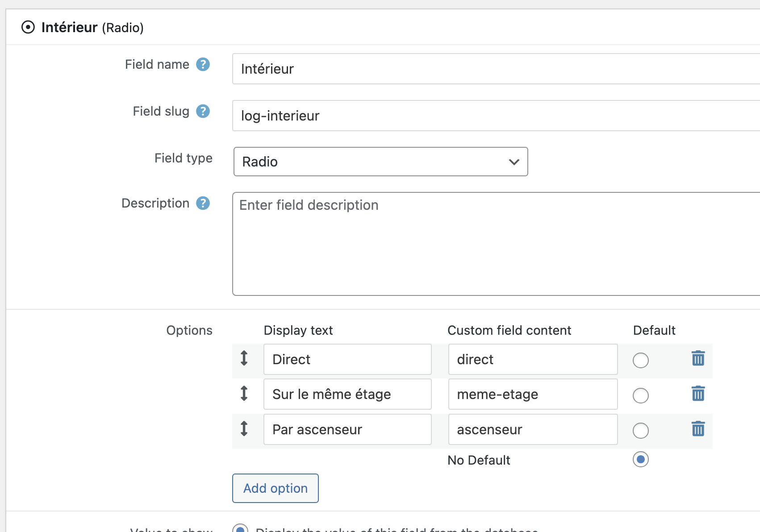
Task: Set Sur le même étage as default
Action: click(x=640, y=395)
